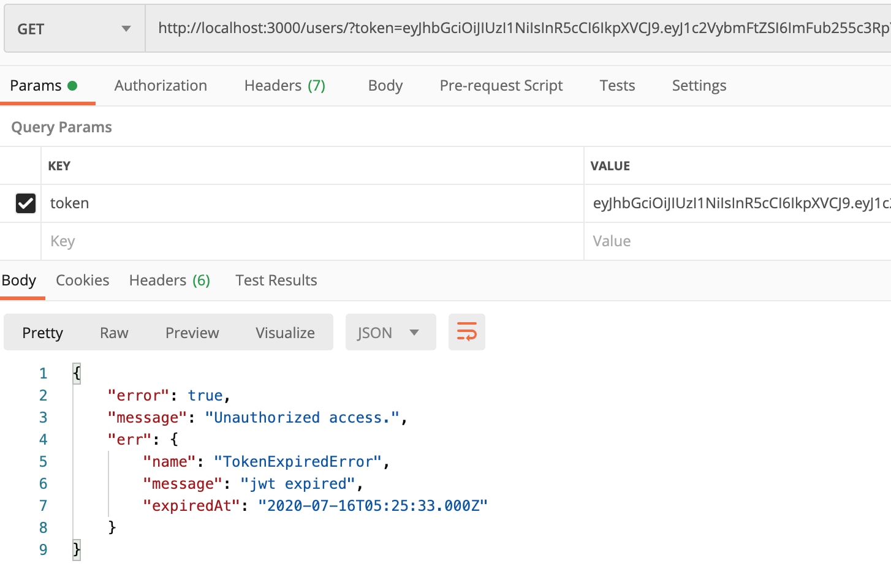Open the response Headers (6) tab

click(x=170, y=281)
